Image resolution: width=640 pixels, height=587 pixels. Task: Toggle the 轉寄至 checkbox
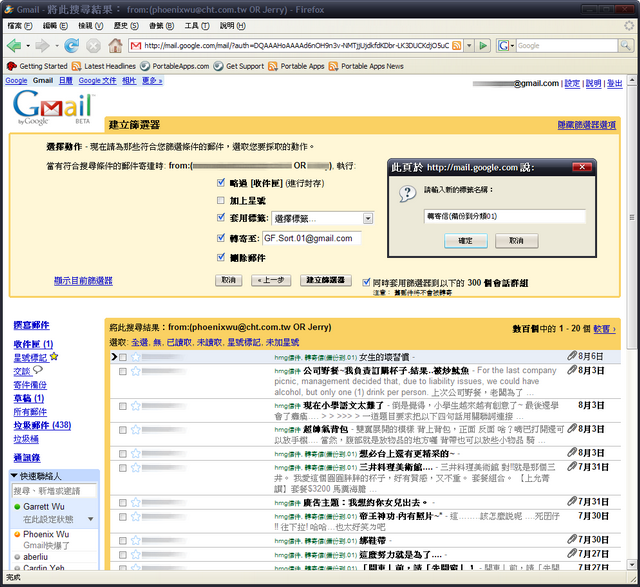point(221,237)
